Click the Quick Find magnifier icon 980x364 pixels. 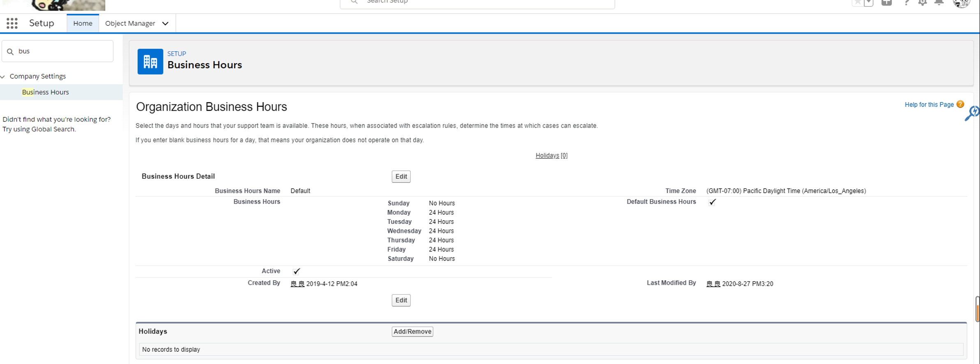(10, 51)
